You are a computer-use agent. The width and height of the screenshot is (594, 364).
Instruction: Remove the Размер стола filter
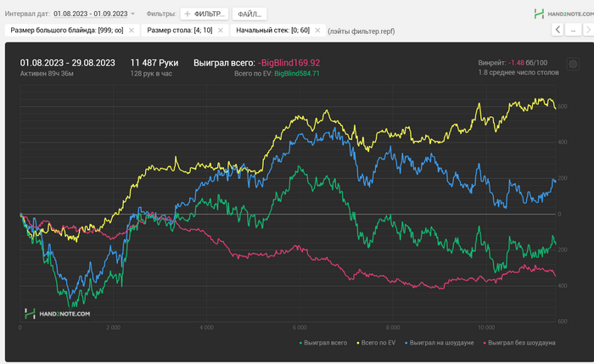point(221,31)
